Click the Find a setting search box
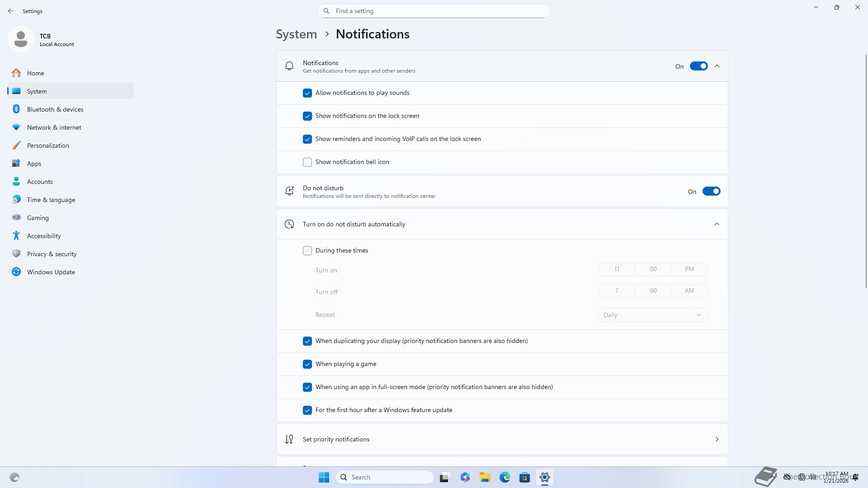Image resolution: width=868 pixels, height=488 pixels. [x=434, y=11]
